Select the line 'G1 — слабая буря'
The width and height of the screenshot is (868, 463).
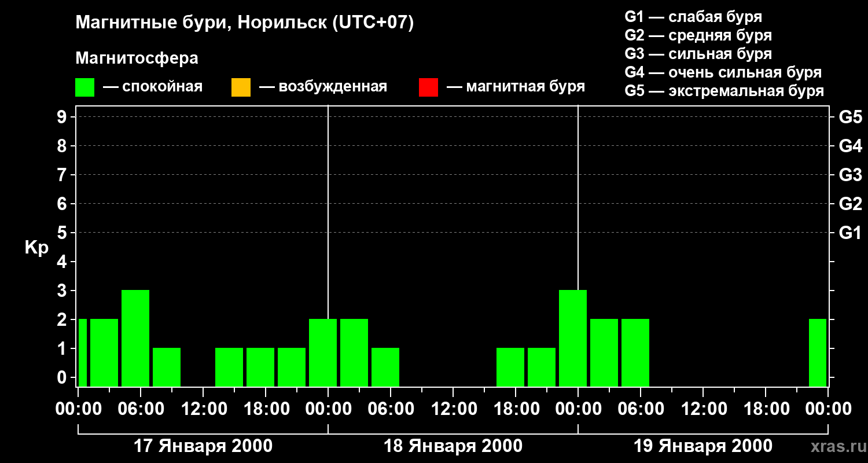pyautogui.click(x=693, y=17)
